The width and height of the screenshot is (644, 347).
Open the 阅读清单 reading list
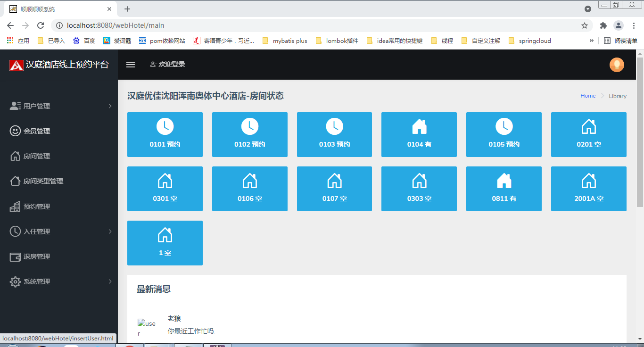click(620, 41)
